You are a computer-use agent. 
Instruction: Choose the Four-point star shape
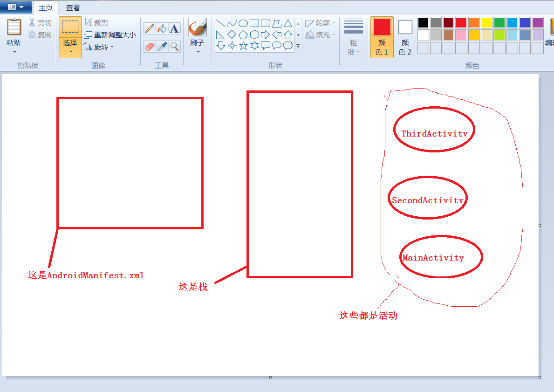click(232, 46)
